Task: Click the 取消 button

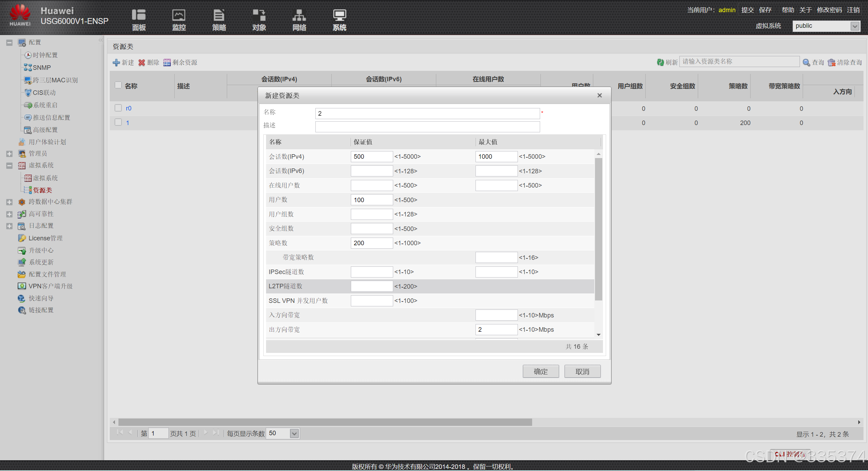Action: (582, 371)
